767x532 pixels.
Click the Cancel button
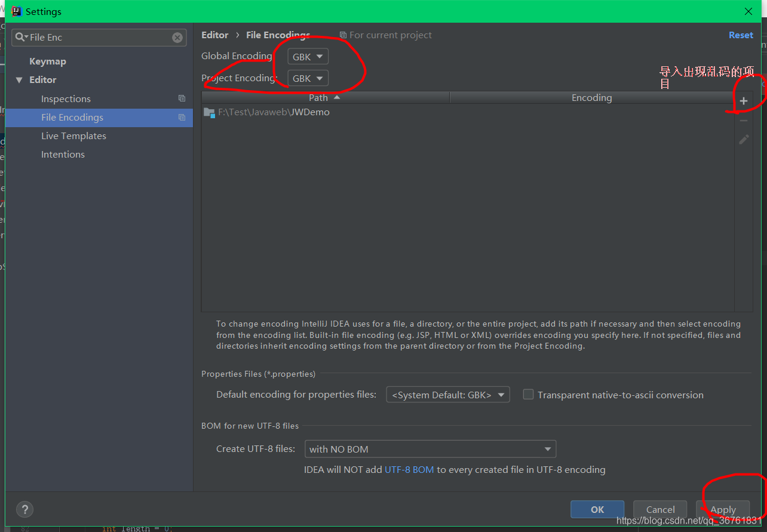(x=660, y=509)
